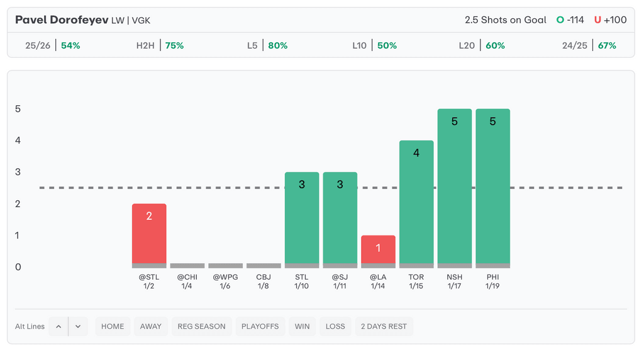Image resolution: width=644 pixels, height=352 pixels.
Task: Filter games by LOSS
Action: click(335, 326)
